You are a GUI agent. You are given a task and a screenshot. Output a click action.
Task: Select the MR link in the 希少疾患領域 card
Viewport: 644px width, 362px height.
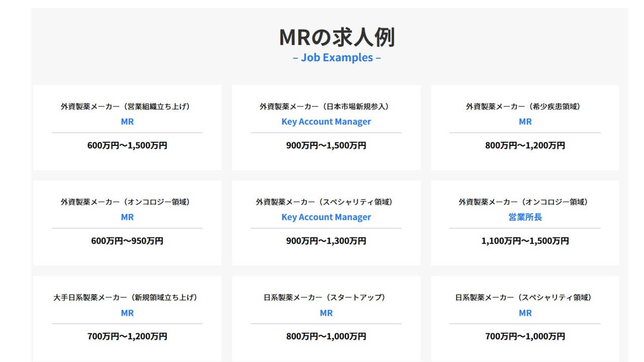[x=525, y=121]
